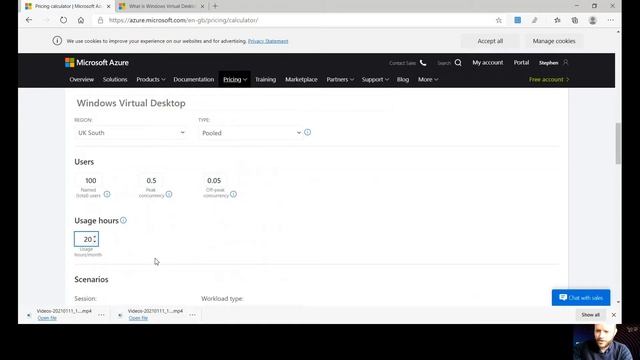Open the Favorites list icon

557,20
